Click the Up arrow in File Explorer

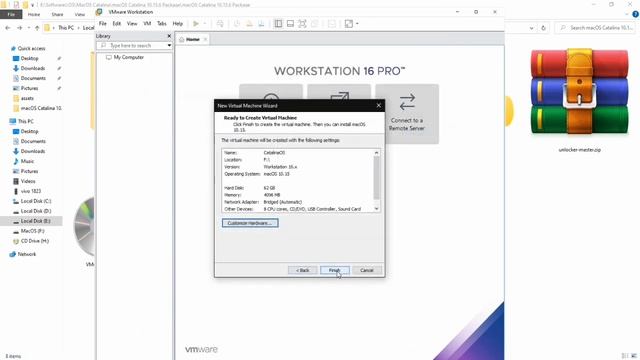pyautogui.click(x=37, y=28)
